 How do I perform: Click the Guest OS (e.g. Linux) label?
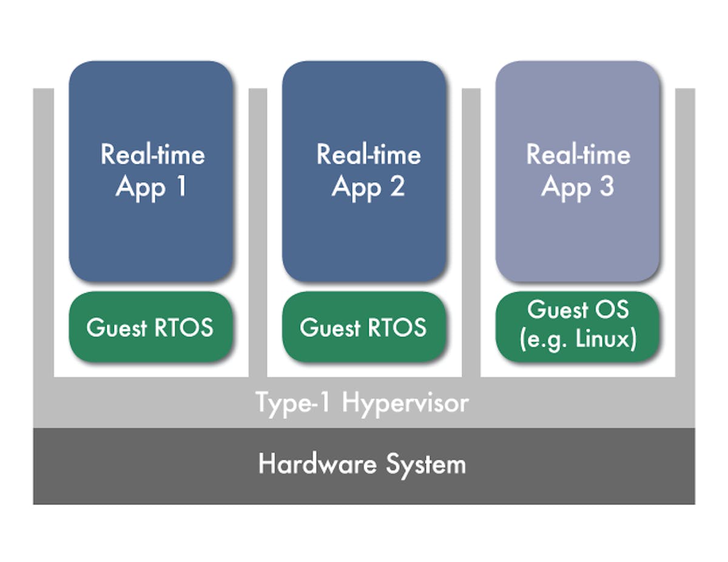tap(578, 326)
